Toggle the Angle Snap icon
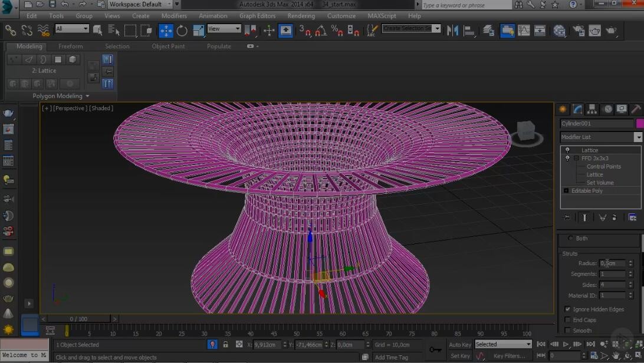644x363 pixels. 321,31
